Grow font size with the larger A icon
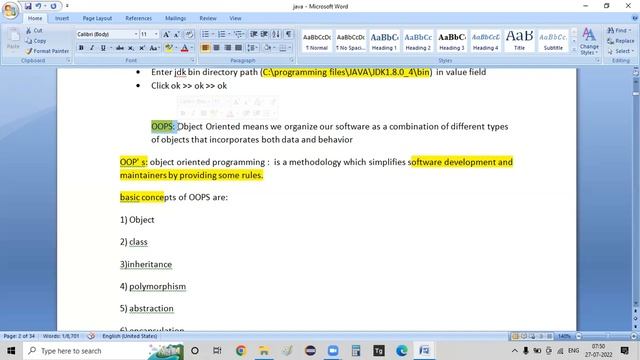This screenshot has height=360, width=640. tap(167, 34)
